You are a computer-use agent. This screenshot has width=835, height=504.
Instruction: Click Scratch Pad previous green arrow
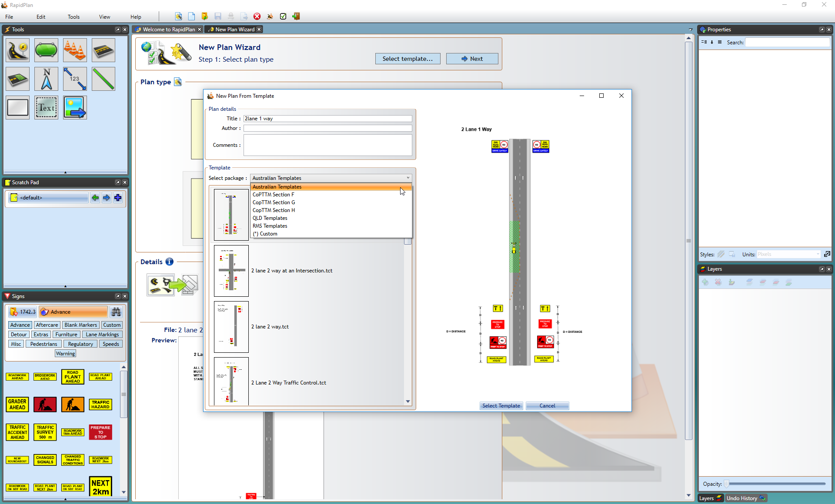[x=95, y=198]
